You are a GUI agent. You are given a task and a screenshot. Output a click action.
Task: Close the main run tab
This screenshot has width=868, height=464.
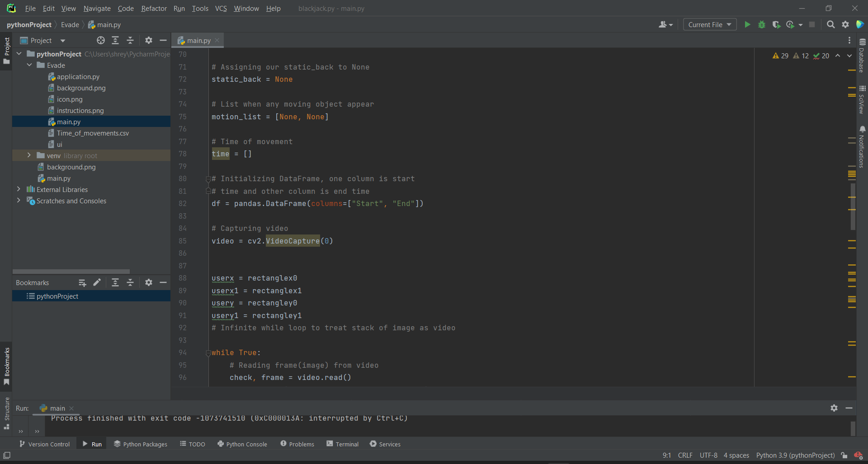point(71,408)
